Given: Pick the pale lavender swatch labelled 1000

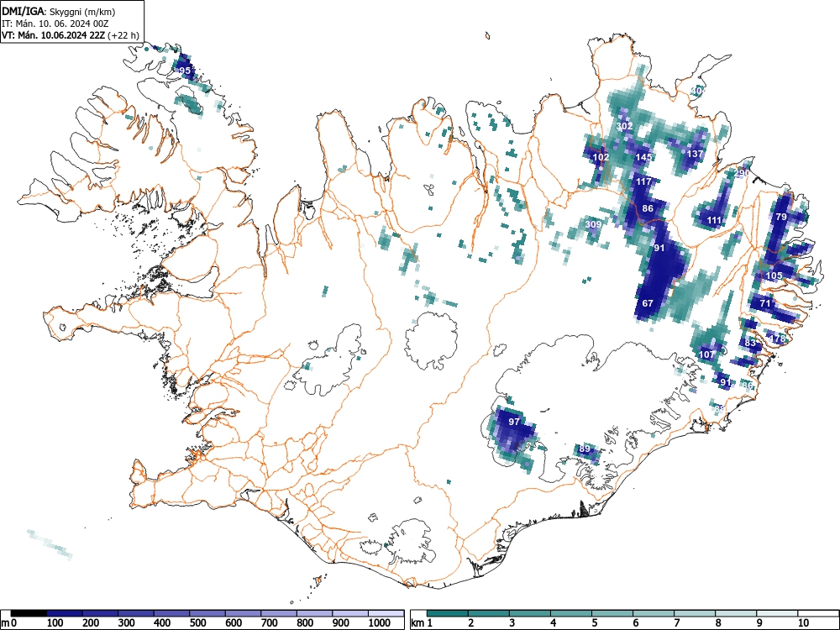Looking at the screenshot, I should point(386,613).
